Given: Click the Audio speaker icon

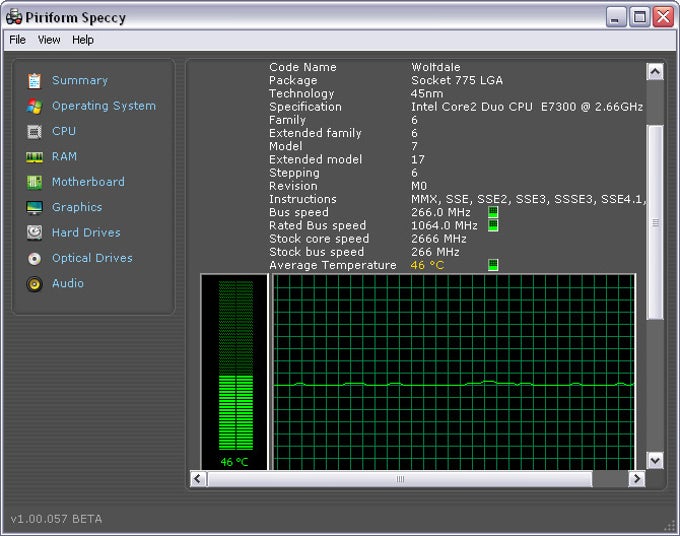Looking at the screenshot, I should pyautogui.click(x=34, y=284).
